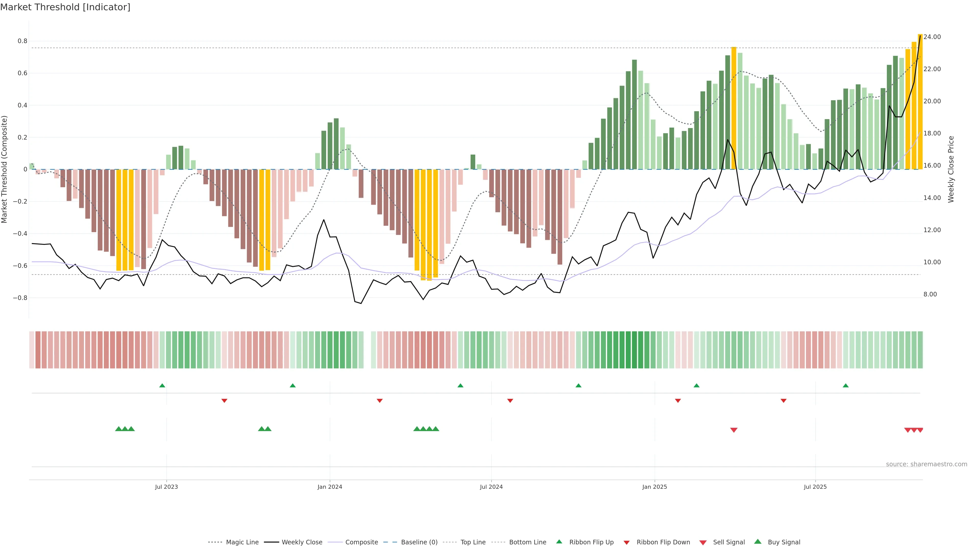Click the leftmost red ribbon flip down marker
The height and width of the screenshot is (551, 980).
click(225, 400)
